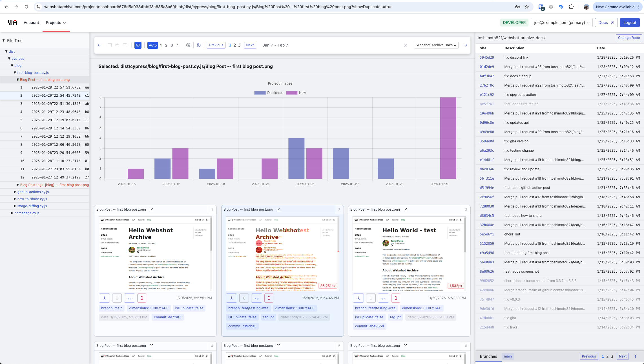
Task: Click the back arrow in the comparison toolbar
Action: pos(99,45)
